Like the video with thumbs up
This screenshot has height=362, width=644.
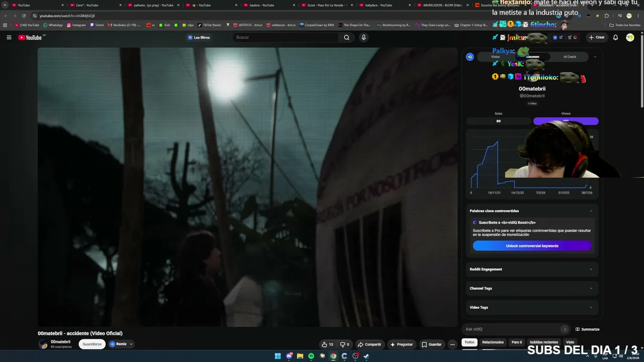[x=327, y=344]
